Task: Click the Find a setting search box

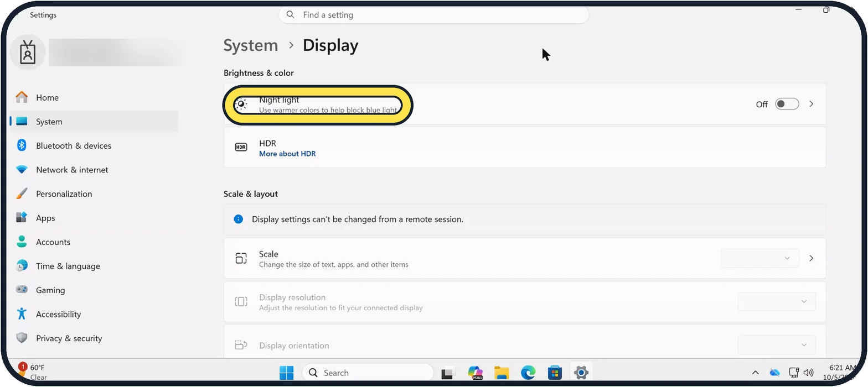Action: tap(434, 15)
